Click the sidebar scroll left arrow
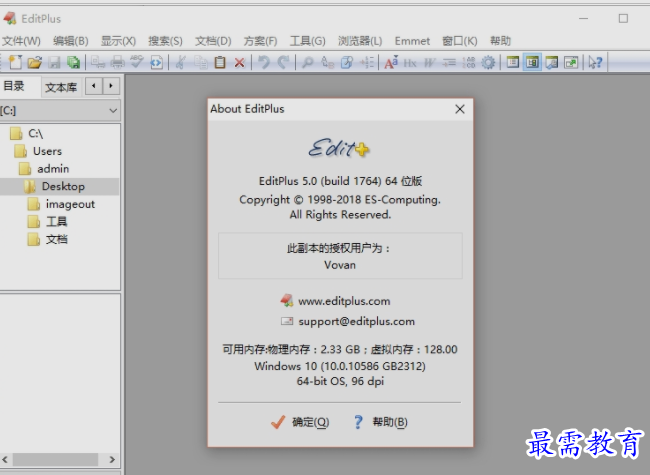Screen dimensions: 650x475 [x=5, y=459]
